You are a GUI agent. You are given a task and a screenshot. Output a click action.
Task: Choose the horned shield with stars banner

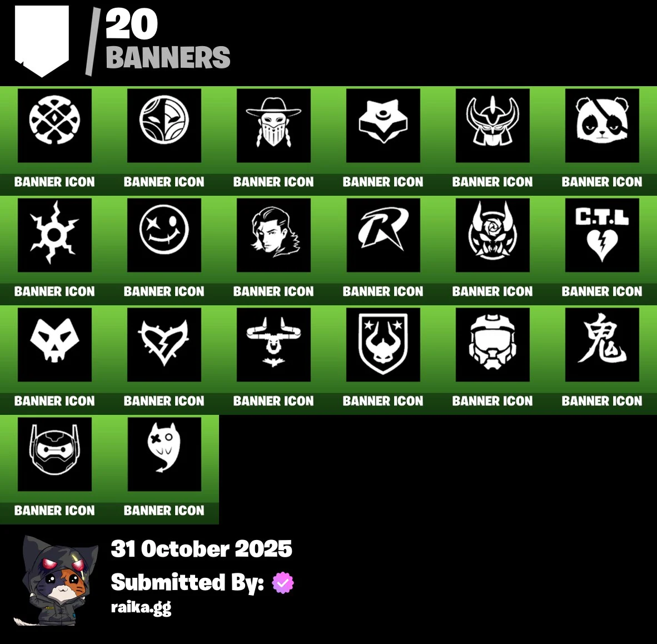pyautogui.click(x=383, y=345)
